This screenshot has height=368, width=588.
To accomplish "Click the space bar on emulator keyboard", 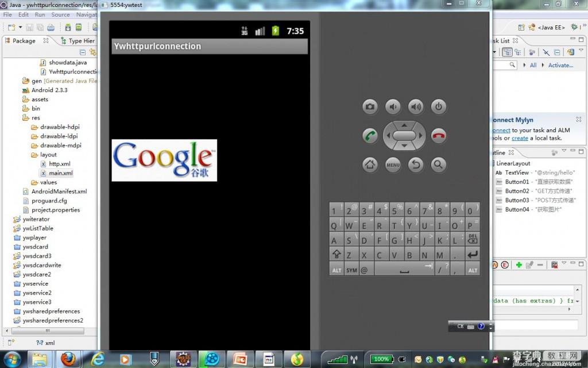I will click(x=404, y=269).
